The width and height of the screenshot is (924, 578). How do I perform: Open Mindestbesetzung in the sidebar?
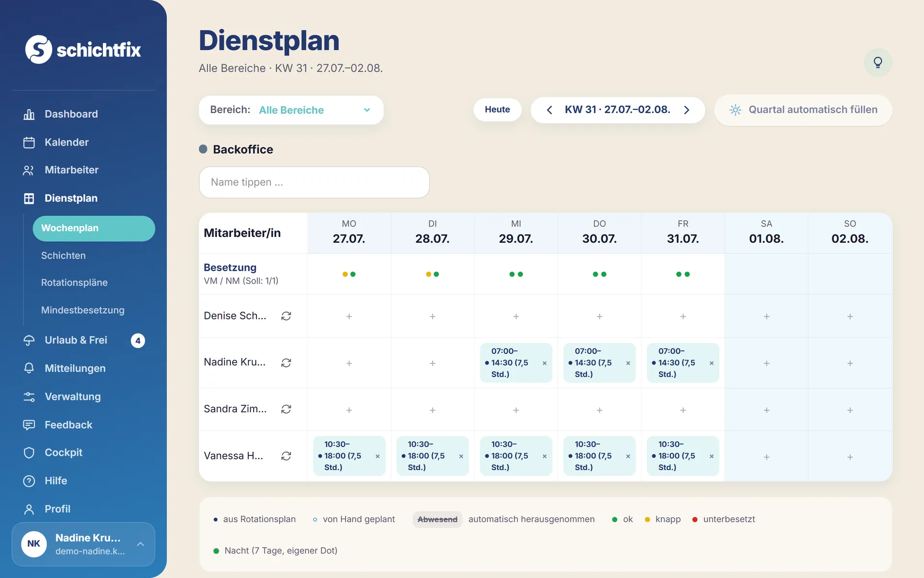[x=82, y=310]
